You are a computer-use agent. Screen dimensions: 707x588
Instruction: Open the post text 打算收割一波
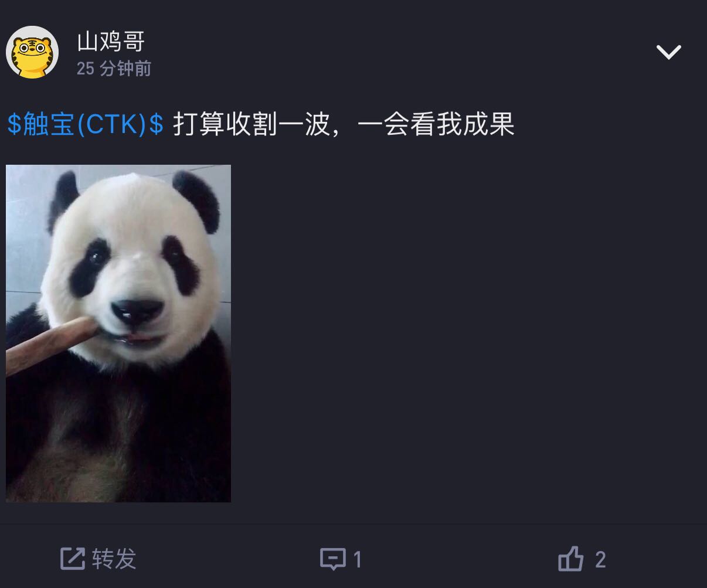click(x=251, y=125)
